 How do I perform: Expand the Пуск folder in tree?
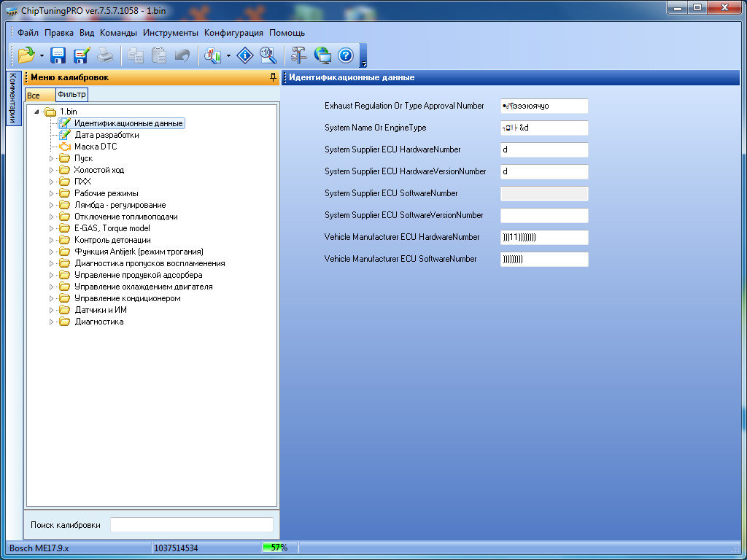coord(52,158)
